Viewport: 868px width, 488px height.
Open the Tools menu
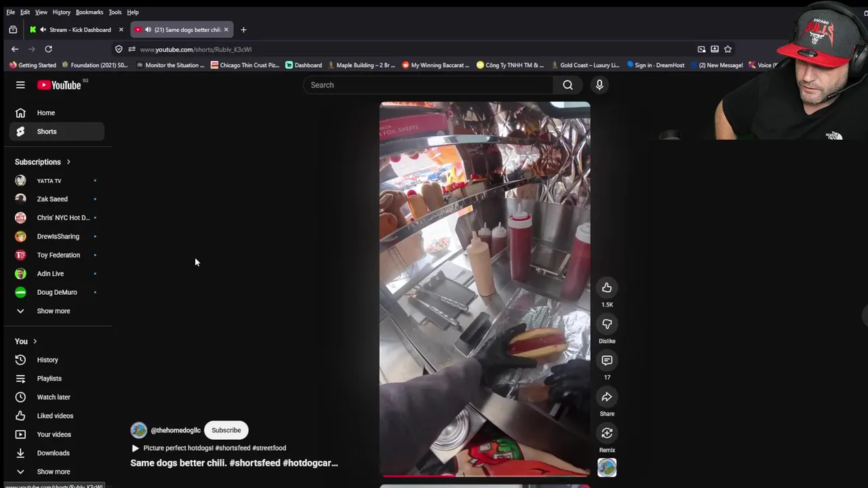[115, 12]
